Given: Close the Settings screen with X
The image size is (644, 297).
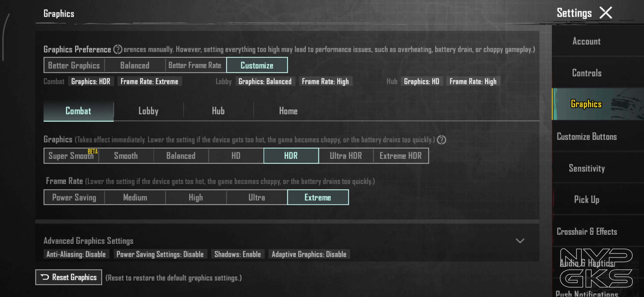Looking at the screenshot, I should (606, 13).
